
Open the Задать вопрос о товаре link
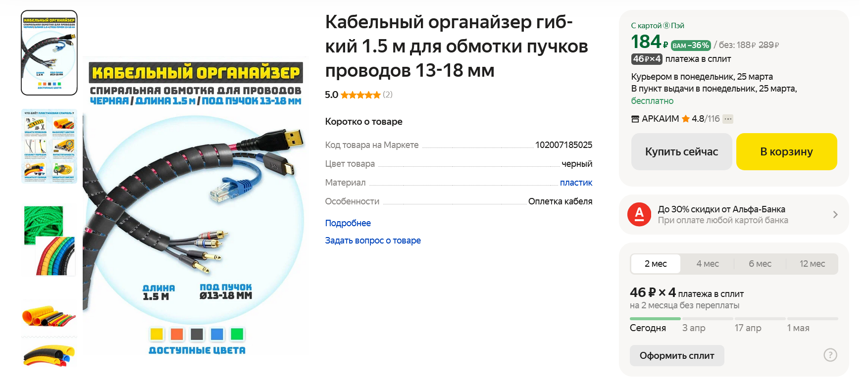(373, 241)
